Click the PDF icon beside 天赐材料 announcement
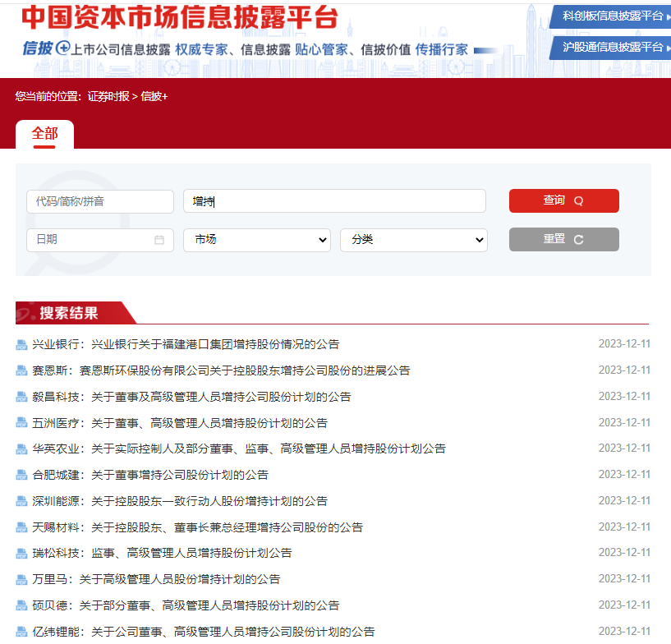This screenshot has height=644, width=671. [x=21, y=528]
